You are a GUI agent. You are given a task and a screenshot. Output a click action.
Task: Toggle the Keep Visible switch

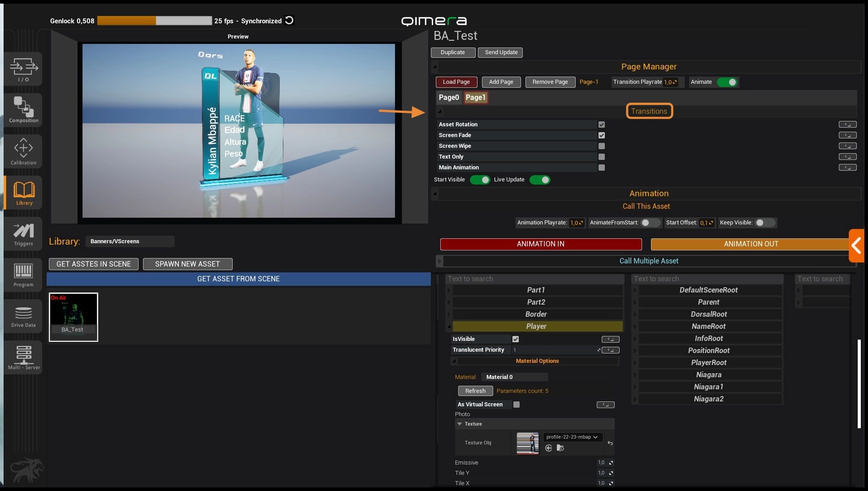click(764, 223)
